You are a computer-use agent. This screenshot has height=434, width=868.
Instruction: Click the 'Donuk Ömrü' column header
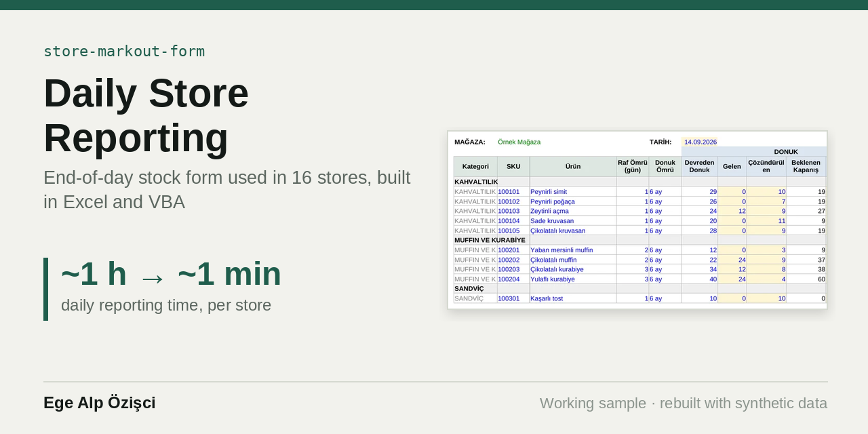click(665, 167)
